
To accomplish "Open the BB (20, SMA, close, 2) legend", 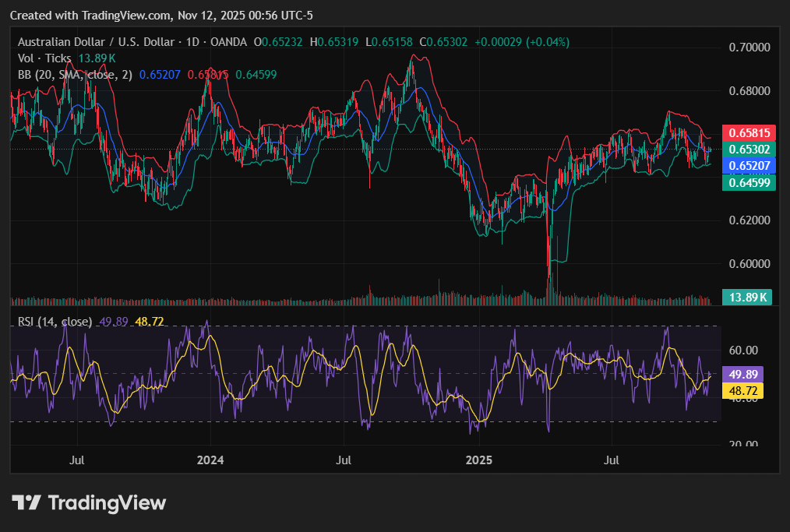I will click(75, 75).
